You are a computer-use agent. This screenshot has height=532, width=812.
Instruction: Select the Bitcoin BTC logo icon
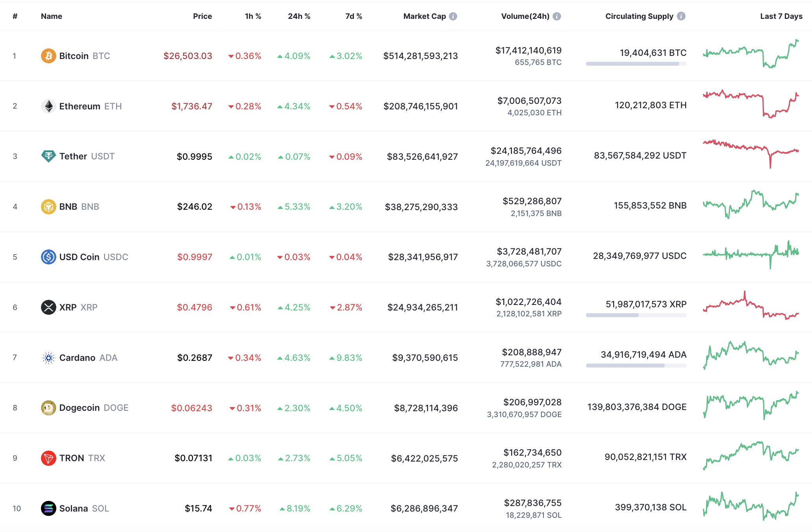pos(48,56)
